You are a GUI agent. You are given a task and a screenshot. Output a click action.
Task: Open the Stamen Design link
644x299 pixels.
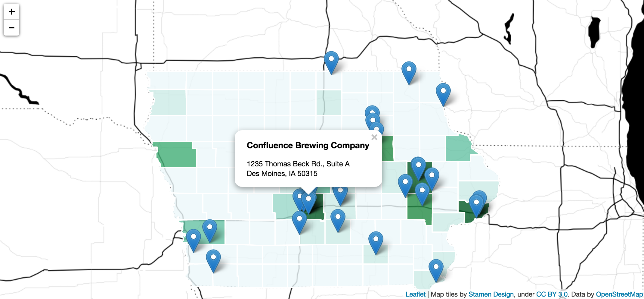click(x=491, y=294)
